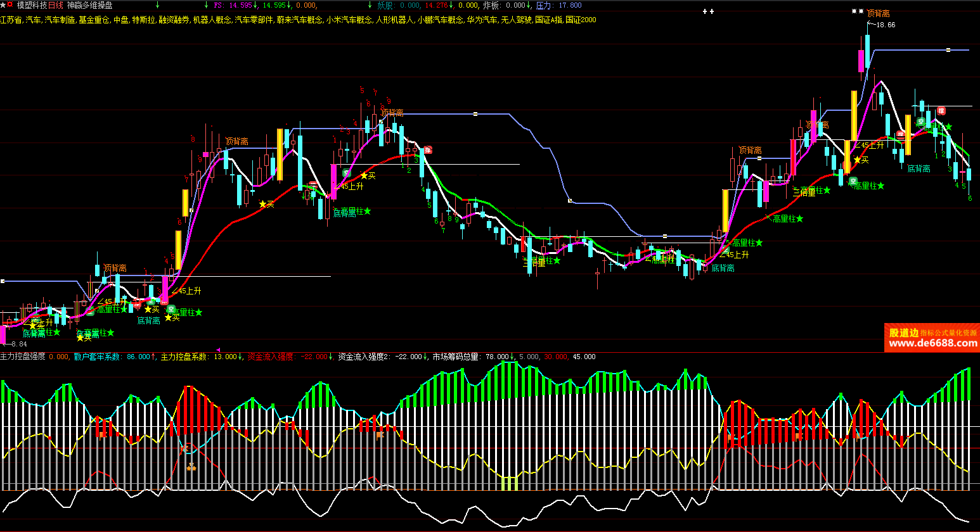Image resolution: width=980 pixels, height=532 pixels.
Task: Open the 华为汽车 tag
Action: (482, 20)
